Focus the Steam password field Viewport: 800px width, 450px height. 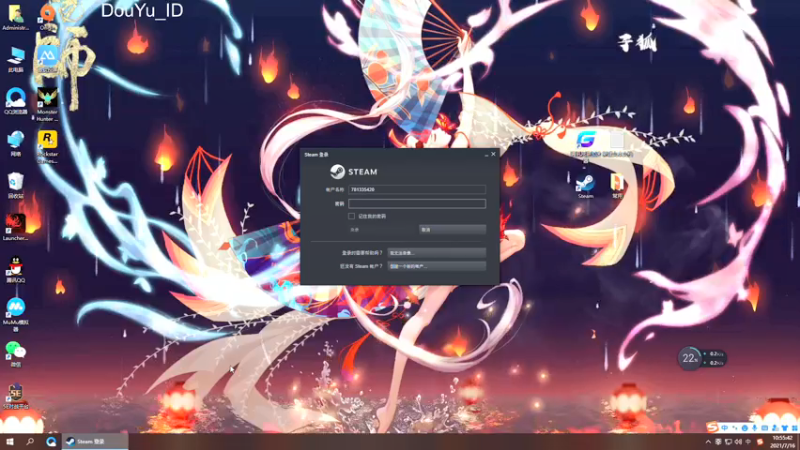click(417, 204)
